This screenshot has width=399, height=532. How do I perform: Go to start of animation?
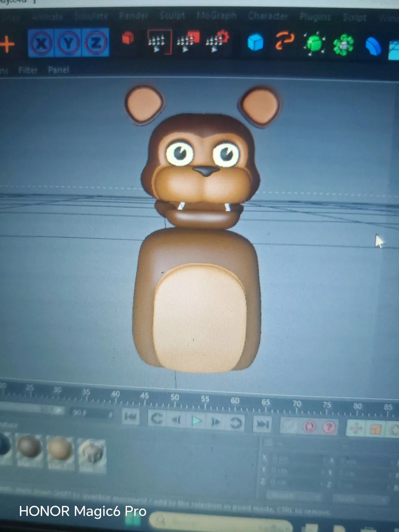pyautogui.click(x=131, y=417)
